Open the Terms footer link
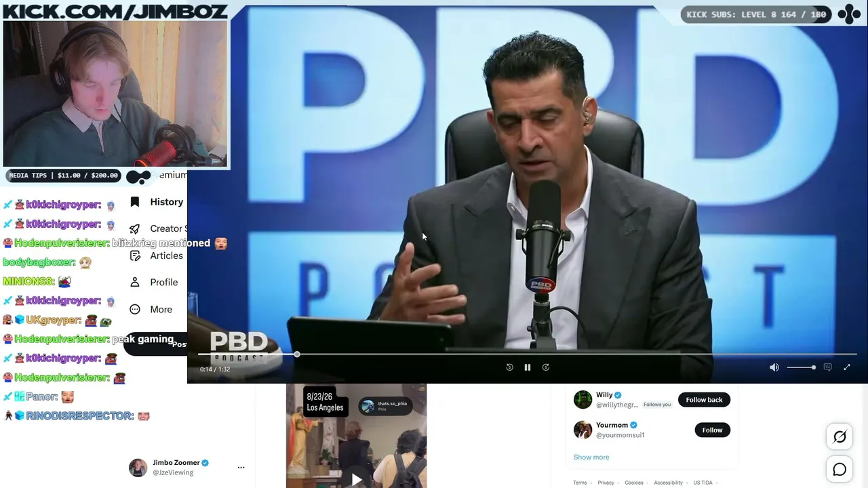The image size is (868, 488). tap(580, 483)
